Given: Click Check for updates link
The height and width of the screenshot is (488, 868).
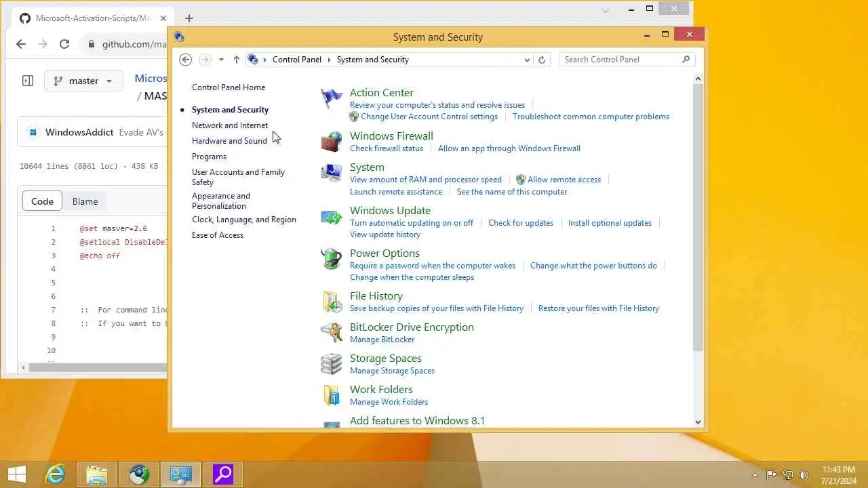Looking at the screenshot, I should coord(521,223).
